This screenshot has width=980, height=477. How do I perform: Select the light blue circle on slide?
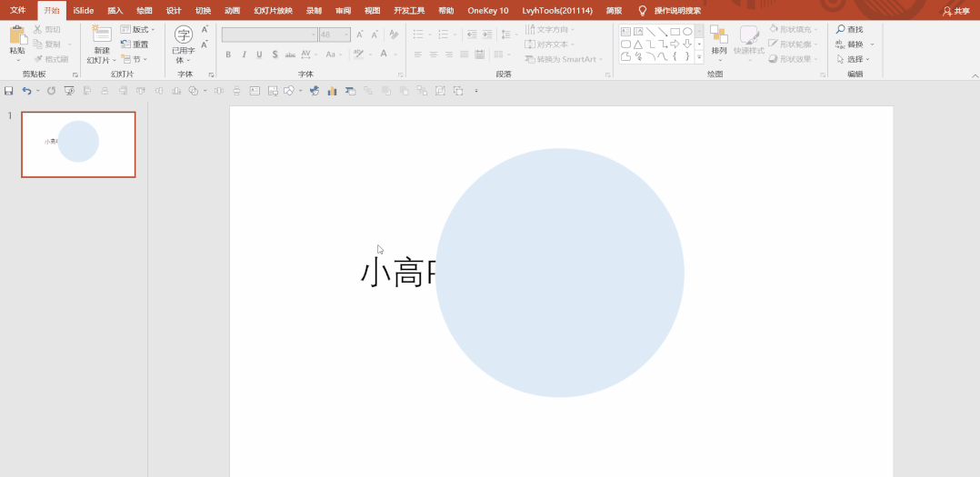[559, 273]
